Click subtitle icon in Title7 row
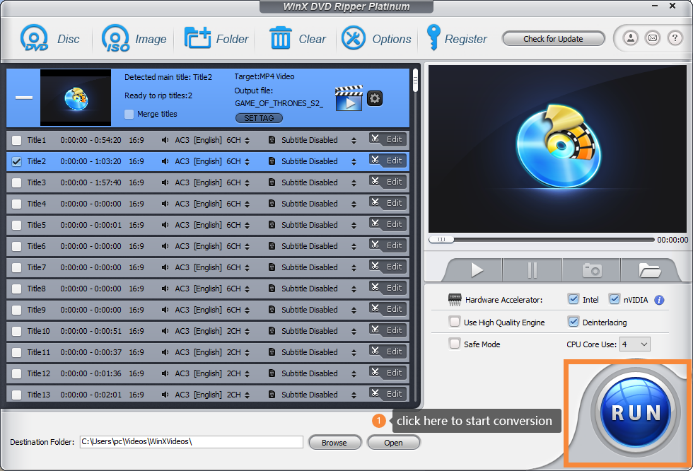This screenshot has width=693, height=471. [272, 267]
